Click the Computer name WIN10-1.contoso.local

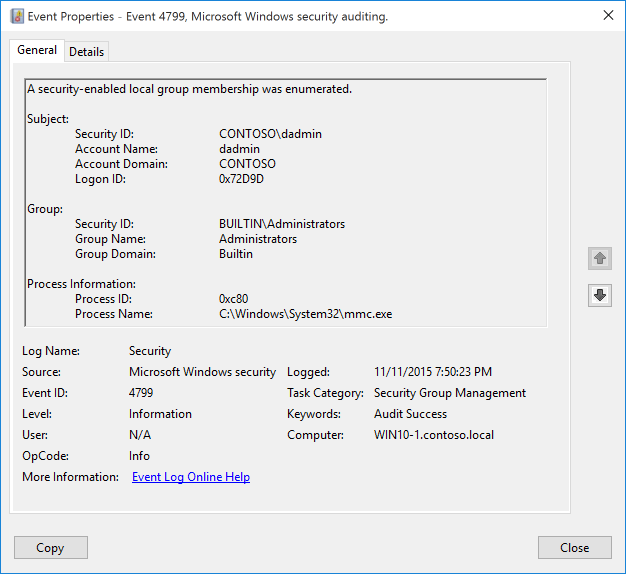pos(433,435)
